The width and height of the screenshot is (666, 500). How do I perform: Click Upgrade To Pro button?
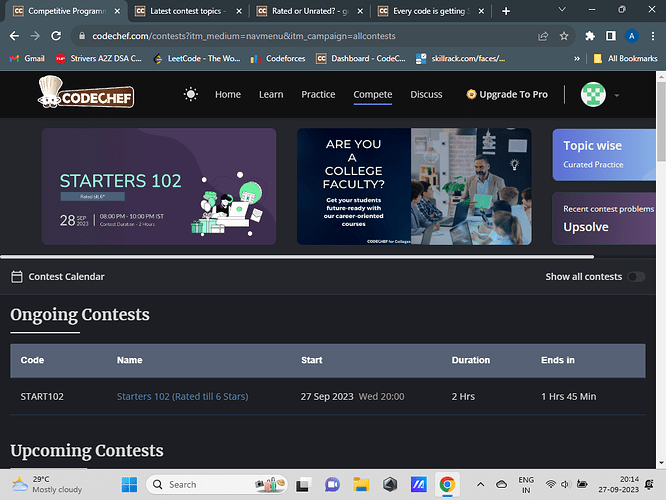point(507,94)
